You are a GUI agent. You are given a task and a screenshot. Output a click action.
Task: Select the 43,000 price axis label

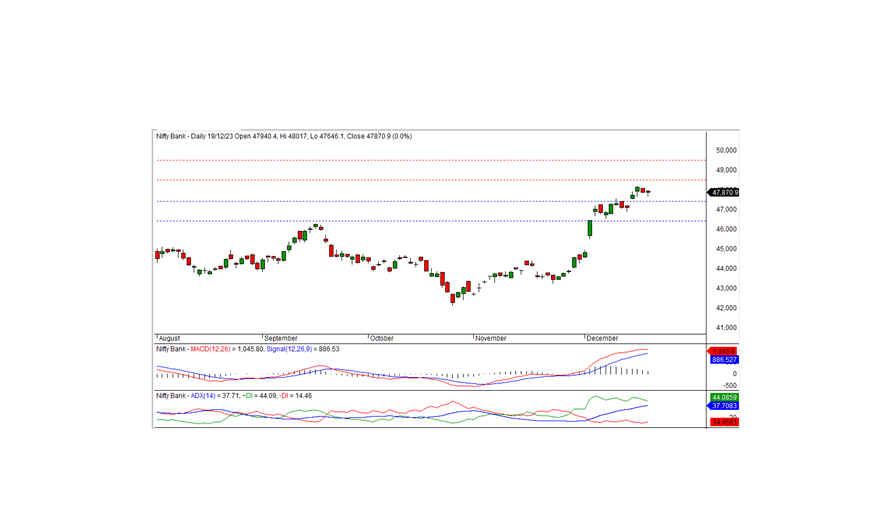pos(726,288)
